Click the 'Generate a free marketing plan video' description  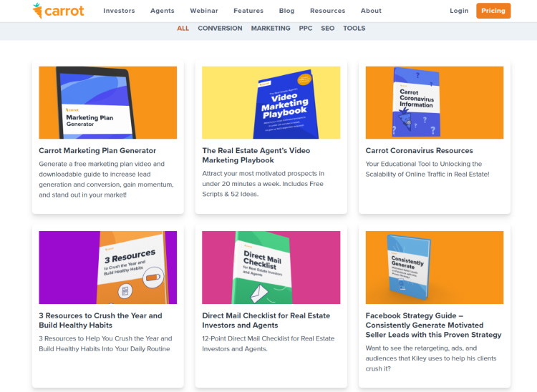106,180
